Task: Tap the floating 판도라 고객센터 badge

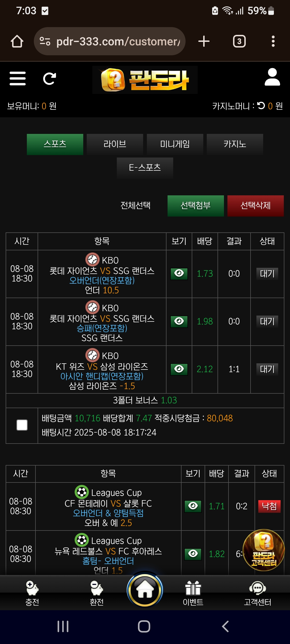Action: 263,550
